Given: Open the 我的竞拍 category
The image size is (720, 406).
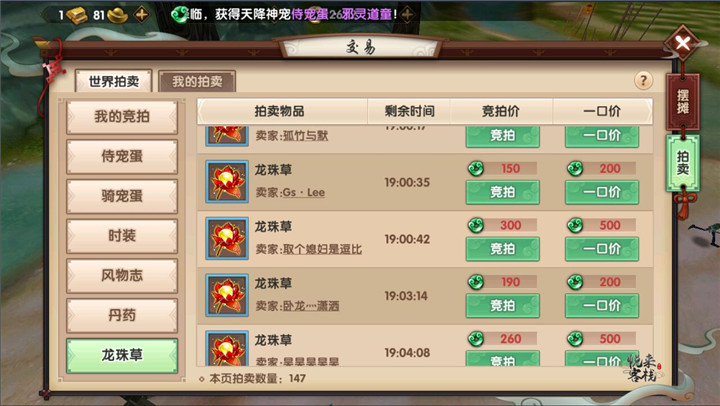Looking at the screenshot, I should pos(122,117).
